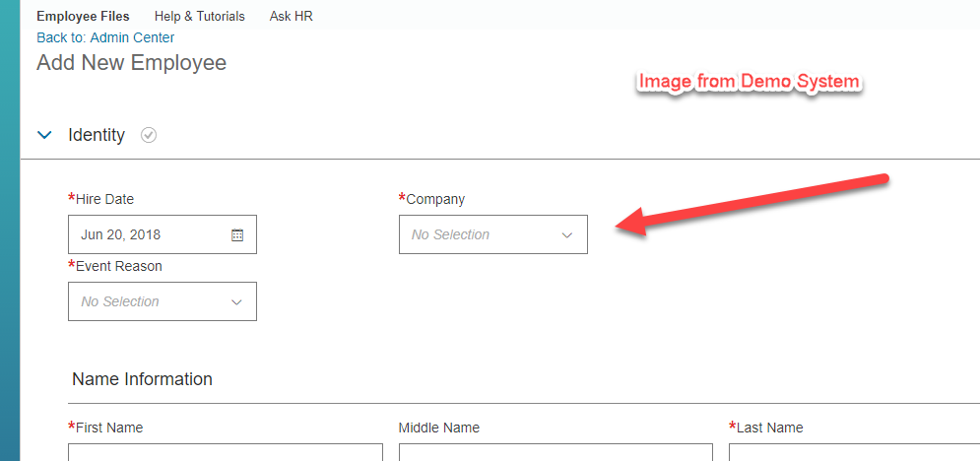Expand the Company dropdown arrow
This screenshot has height=461, width=980.
pyautogui.click(x=567, y=234)
